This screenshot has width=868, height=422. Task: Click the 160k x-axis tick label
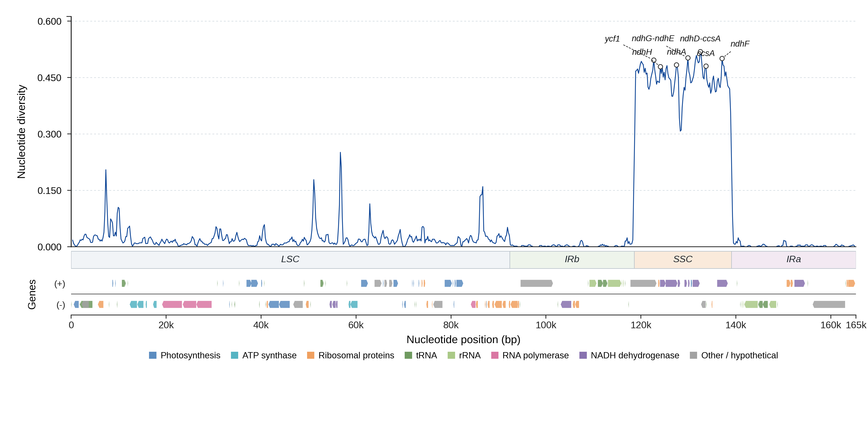click(x=831, y=325)
